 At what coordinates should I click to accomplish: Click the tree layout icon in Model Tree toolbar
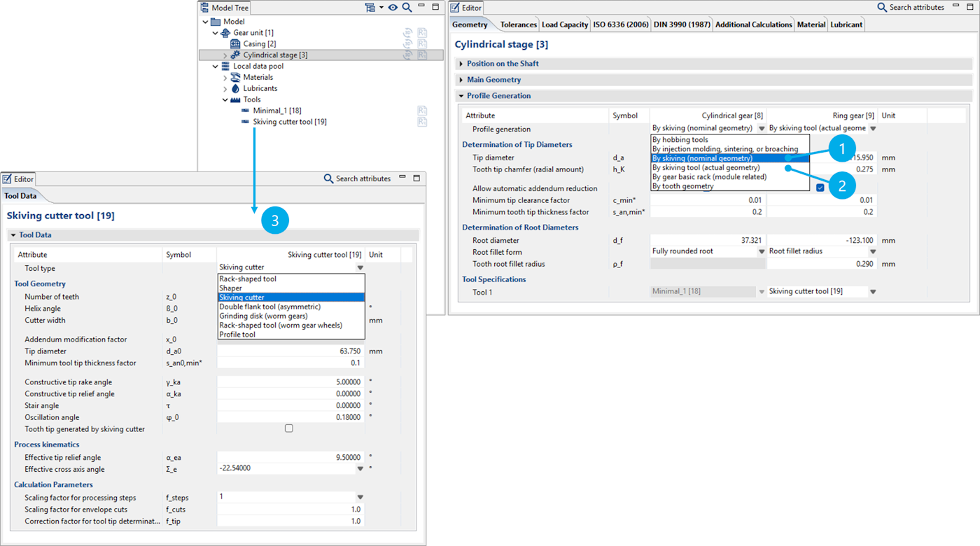(x=370, y=8)
